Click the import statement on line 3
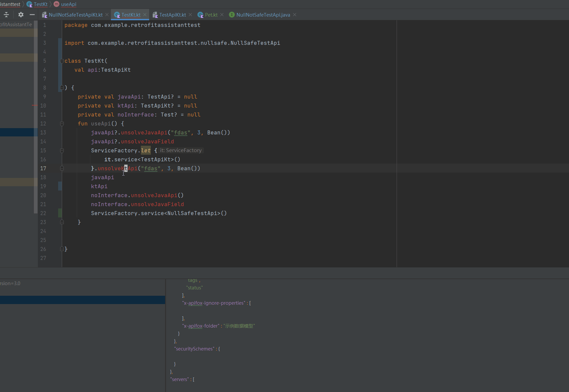 172,43
